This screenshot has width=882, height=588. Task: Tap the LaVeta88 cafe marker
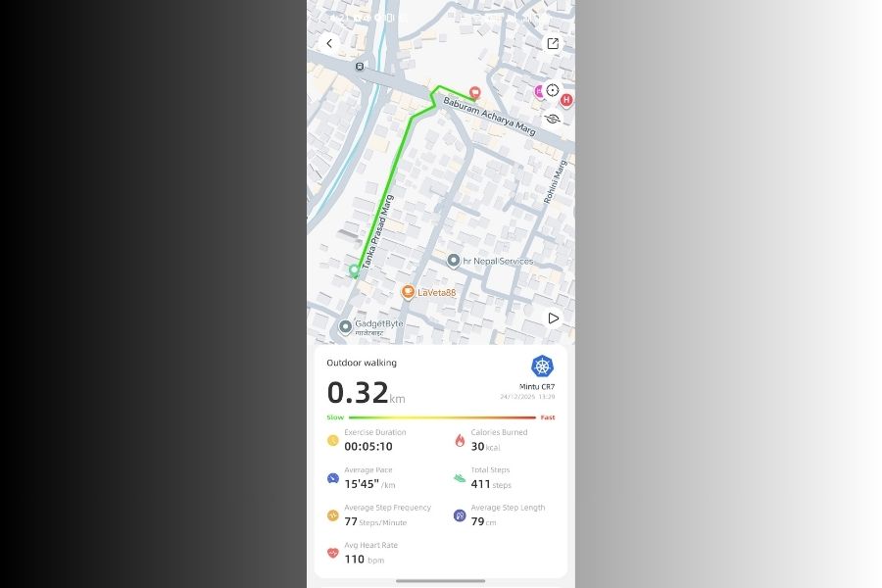pyautogui.click(x=408, y=292)
